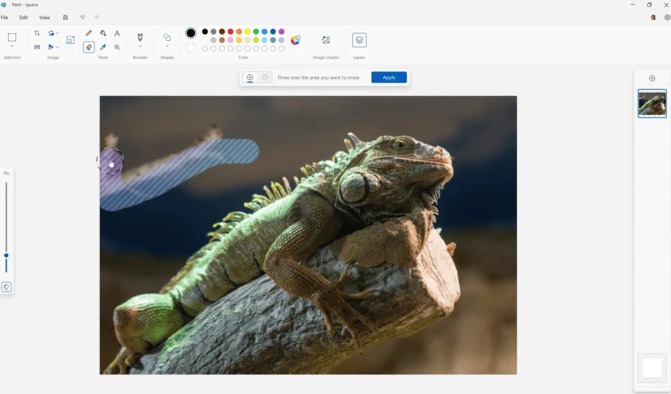The width and height of the screenshot is (671, 394).
Task: Click the Shapes gallery icon
Action: pyautogui.click(x=167, y=37)
